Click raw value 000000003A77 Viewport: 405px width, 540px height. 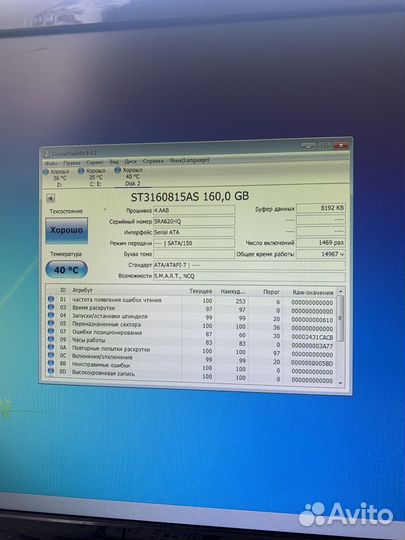312,346
